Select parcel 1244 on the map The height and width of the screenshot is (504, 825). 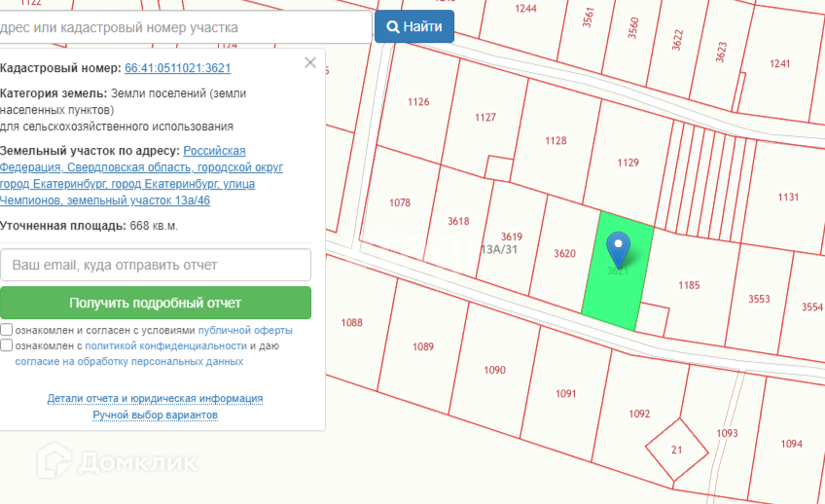(x=525, y=9)
